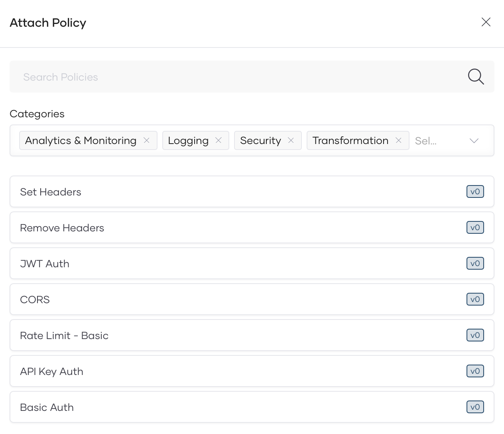504x434 pixels.
Task: Choose the Rate Limit - Basic policy
Action: (x=239, y=335)
